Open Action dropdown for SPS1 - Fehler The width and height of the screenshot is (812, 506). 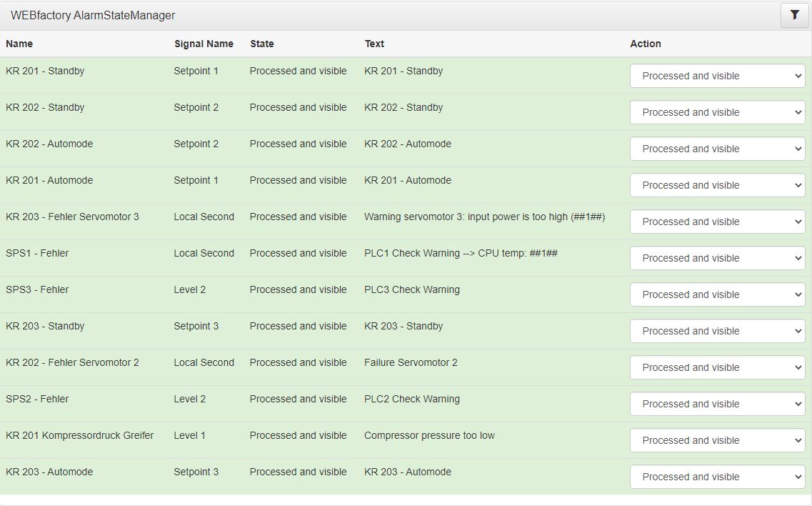click(x=717, y=258)
